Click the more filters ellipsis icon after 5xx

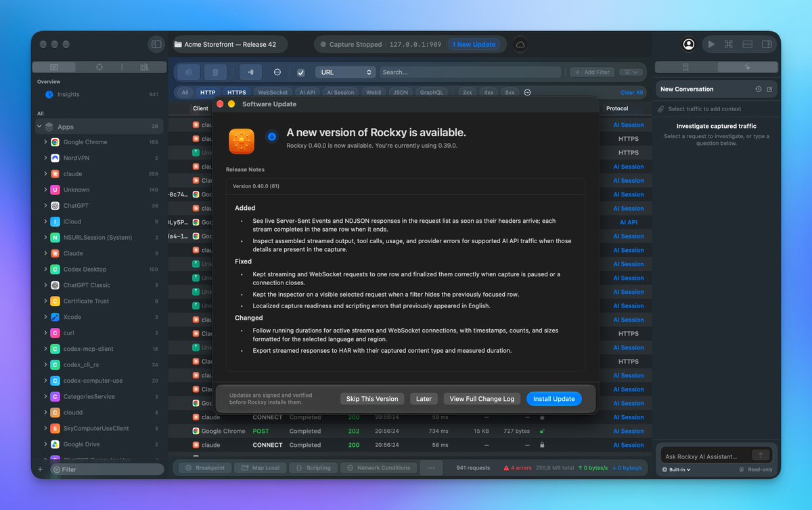(528, 92)
